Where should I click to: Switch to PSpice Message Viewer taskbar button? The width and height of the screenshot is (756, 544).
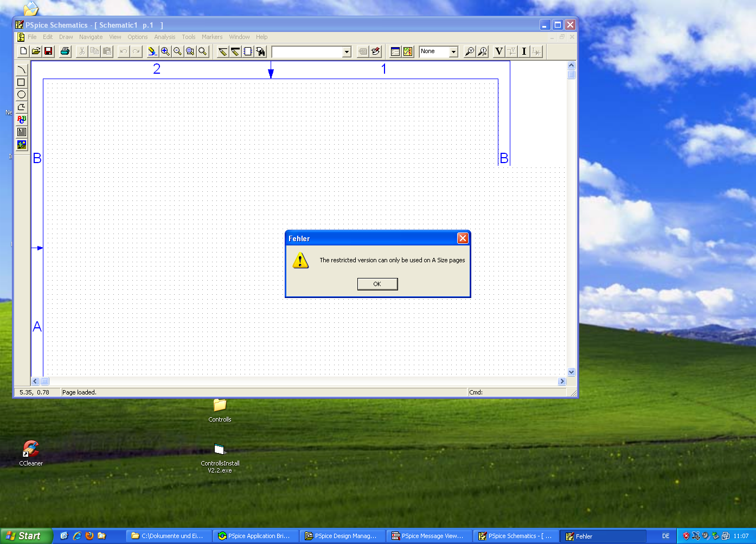pos(428,536)
